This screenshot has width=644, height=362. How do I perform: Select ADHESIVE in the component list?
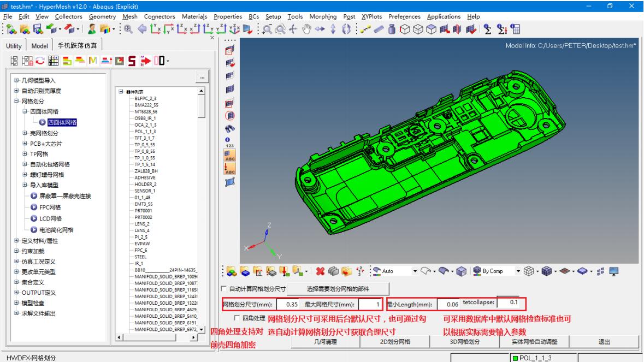(145, 177)
